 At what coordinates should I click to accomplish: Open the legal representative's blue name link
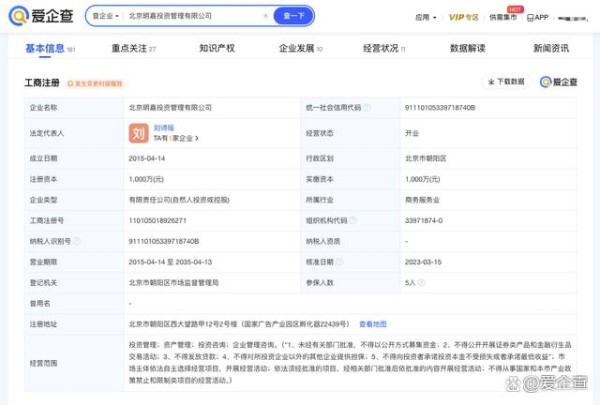point(164,128)
